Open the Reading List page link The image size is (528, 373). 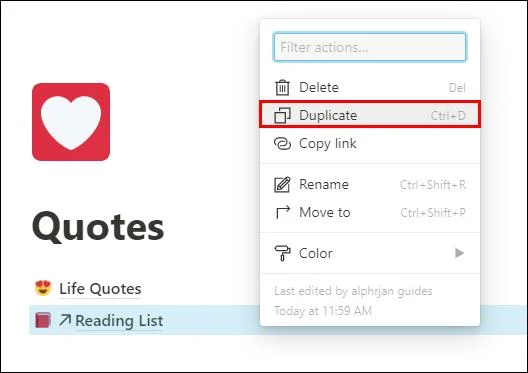[x=119, y=320]
